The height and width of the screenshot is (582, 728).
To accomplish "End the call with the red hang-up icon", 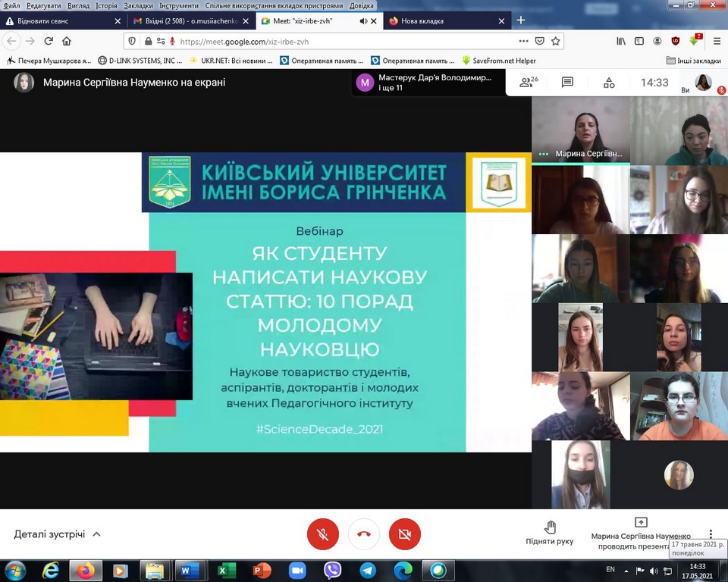I will click(363, 533).
